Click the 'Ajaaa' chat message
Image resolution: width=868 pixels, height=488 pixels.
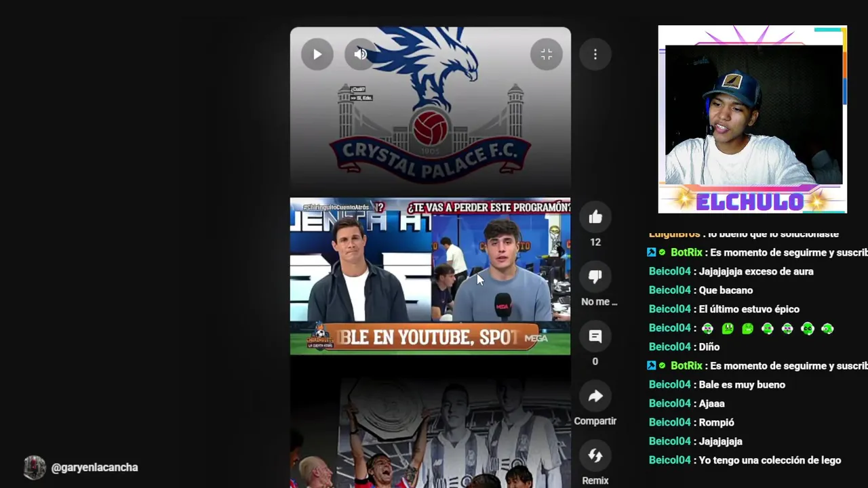tap(687, 403)
